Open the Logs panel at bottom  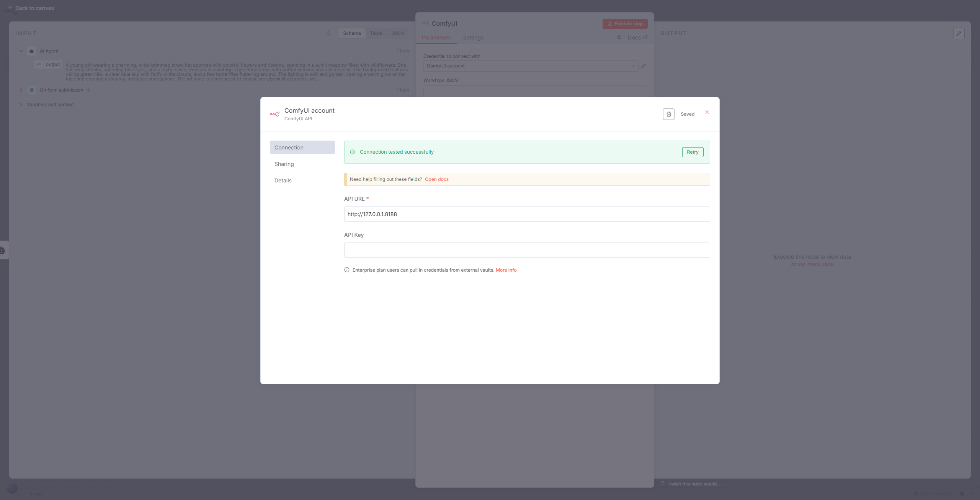point(36,494)
